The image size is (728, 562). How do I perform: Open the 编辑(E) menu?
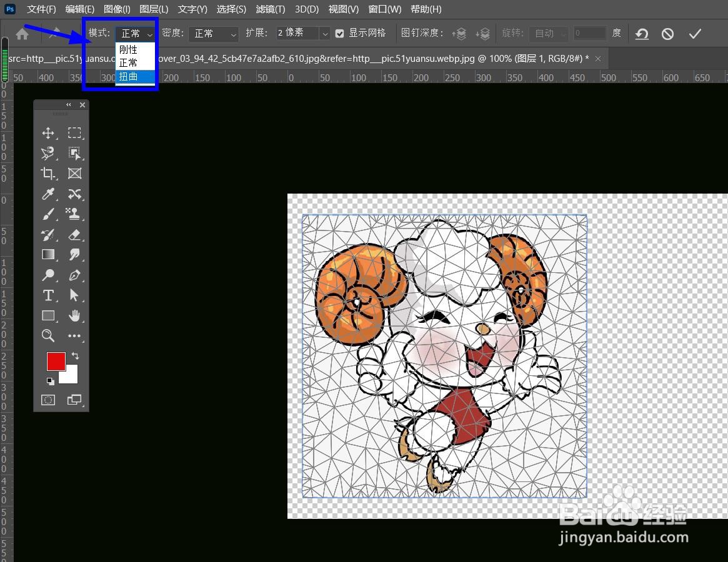80,9
